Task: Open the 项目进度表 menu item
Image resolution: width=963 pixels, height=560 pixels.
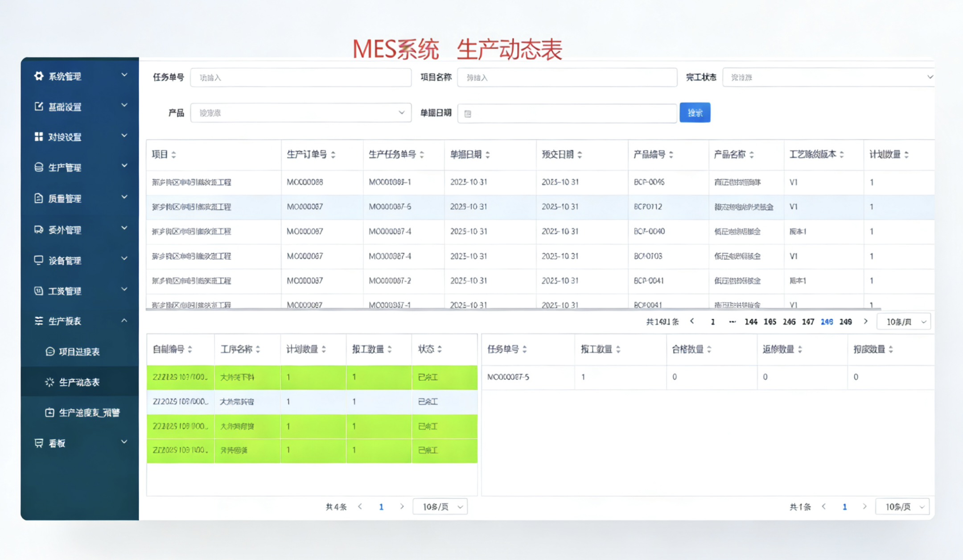Action: (x=79, y=352)
